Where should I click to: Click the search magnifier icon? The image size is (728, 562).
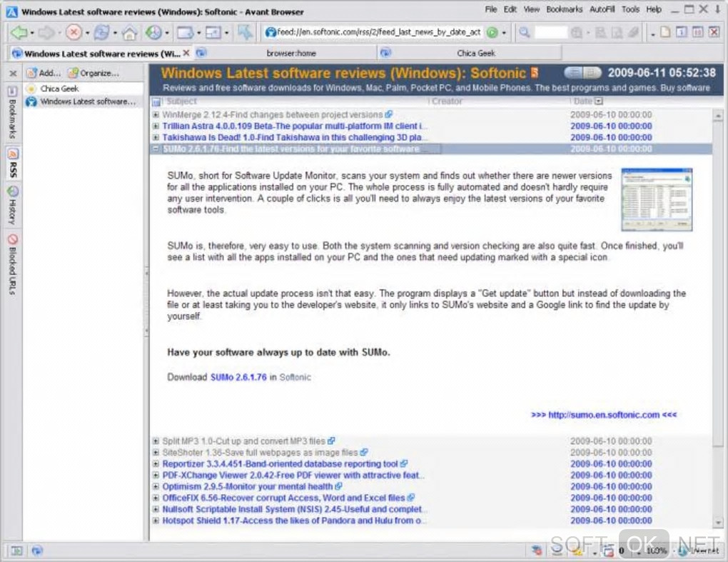click(524, 33)
